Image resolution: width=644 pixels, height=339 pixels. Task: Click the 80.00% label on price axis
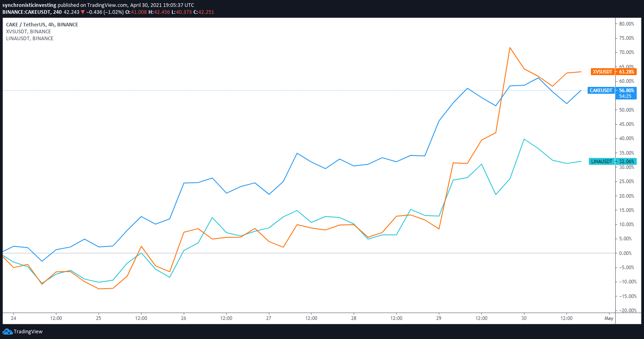coord(626,24)
